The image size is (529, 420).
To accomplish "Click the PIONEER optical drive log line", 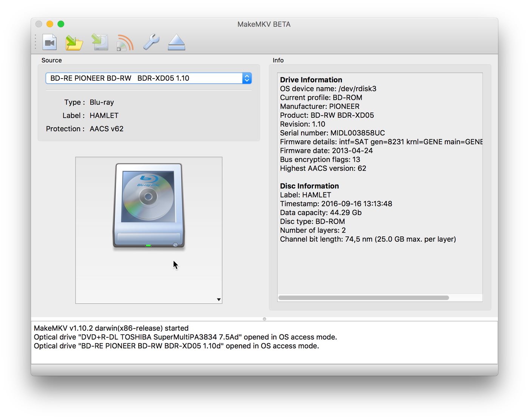I will [176, 346].
